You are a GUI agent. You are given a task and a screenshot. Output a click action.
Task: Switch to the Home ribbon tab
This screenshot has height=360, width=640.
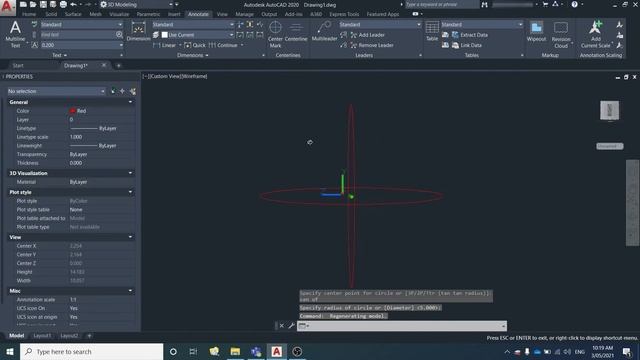(29, 14)
